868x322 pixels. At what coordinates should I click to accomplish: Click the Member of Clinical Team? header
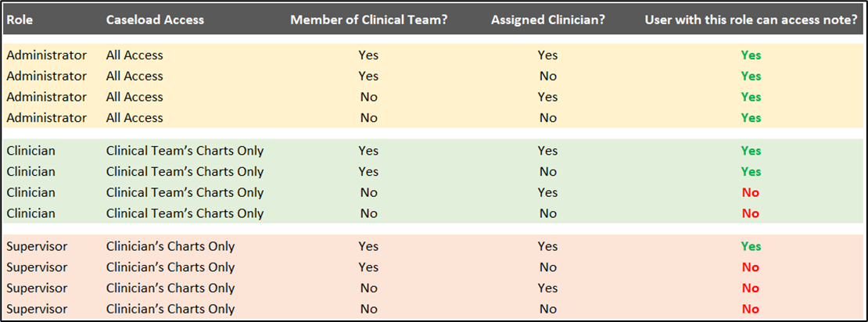[368, 20]
